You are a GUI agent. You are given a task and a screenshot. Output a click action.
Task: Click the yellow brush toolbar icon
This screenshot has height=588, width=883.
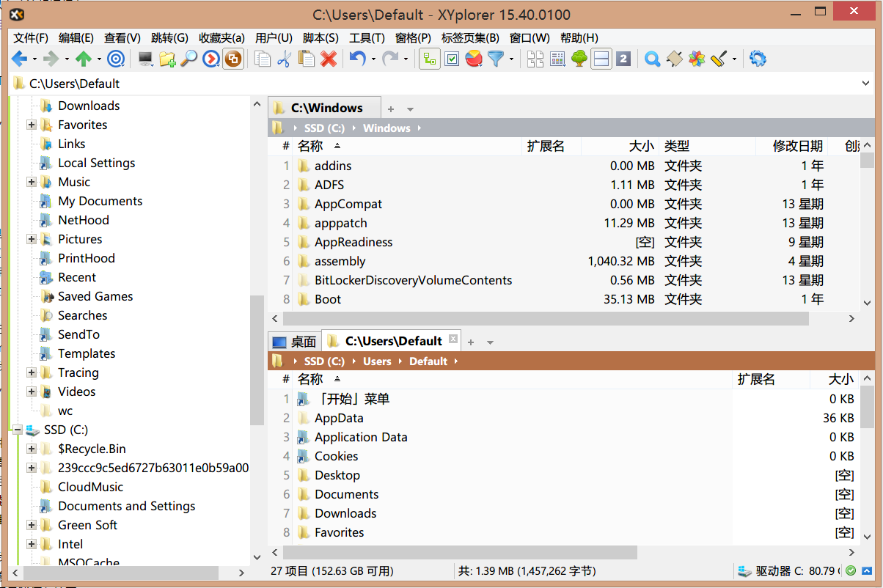tap(719, 59)
